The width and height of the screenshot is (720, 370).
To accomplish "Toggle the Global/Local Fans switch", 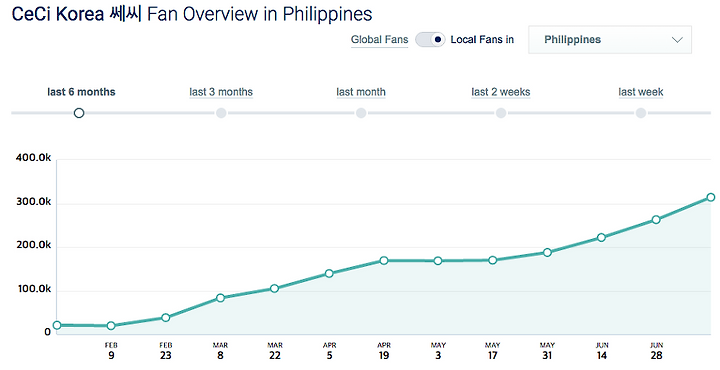I will pos(430,39).
